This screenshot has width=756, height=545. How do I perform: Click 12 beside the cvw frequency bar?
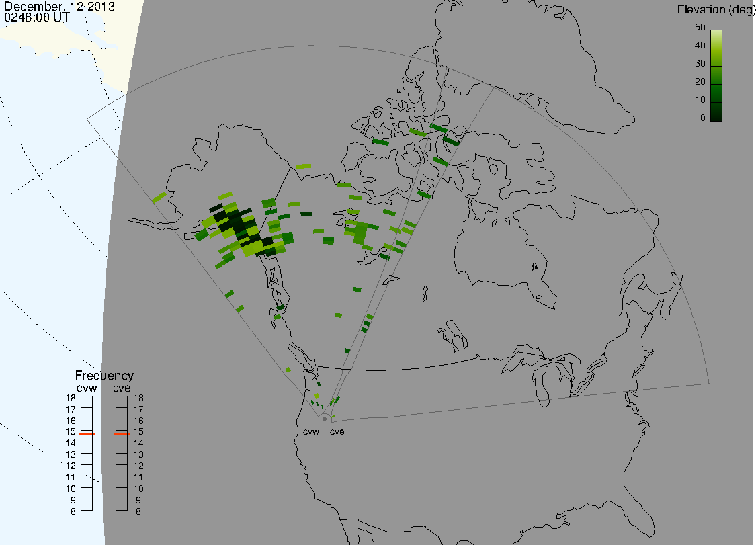(x=71, y=466)
